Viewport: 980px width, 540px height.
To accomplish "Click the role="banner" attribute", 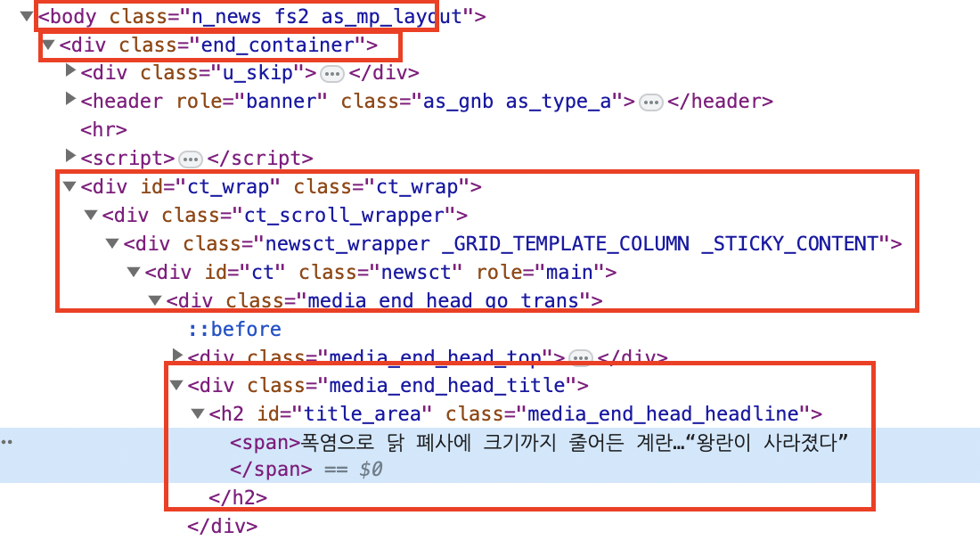I will [x=252, y=102].
